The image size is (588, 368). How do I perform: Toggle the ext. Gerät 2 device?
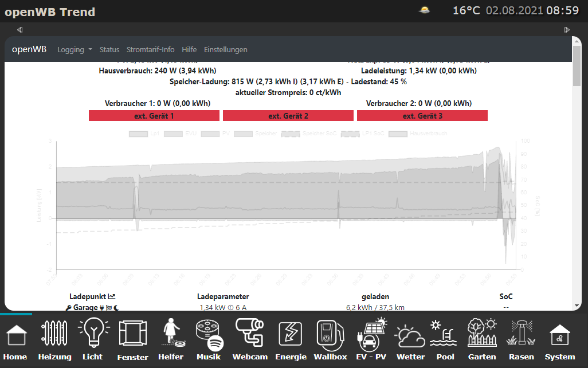click(x=288, y=116)
